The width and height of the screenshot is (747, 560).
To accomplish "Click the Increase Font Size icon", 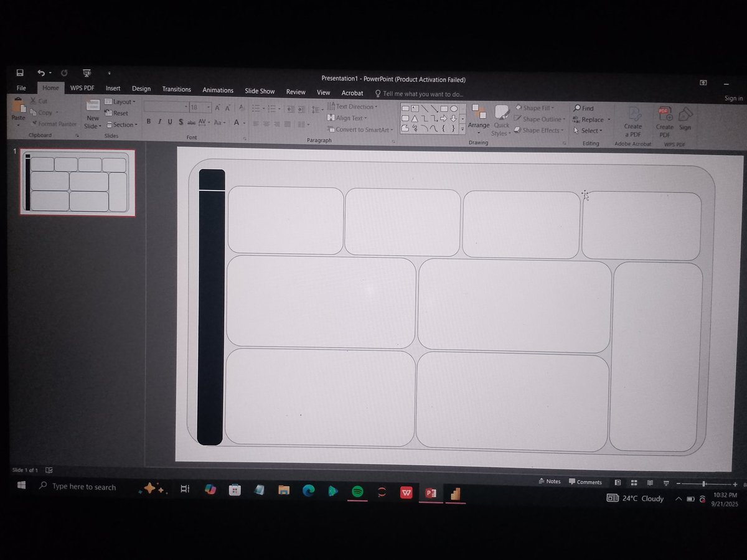I will coord(218,108).
